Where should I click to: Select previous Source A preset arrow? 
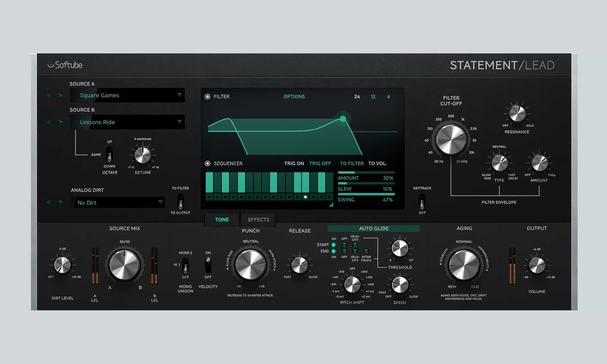(x=49, y=96)
